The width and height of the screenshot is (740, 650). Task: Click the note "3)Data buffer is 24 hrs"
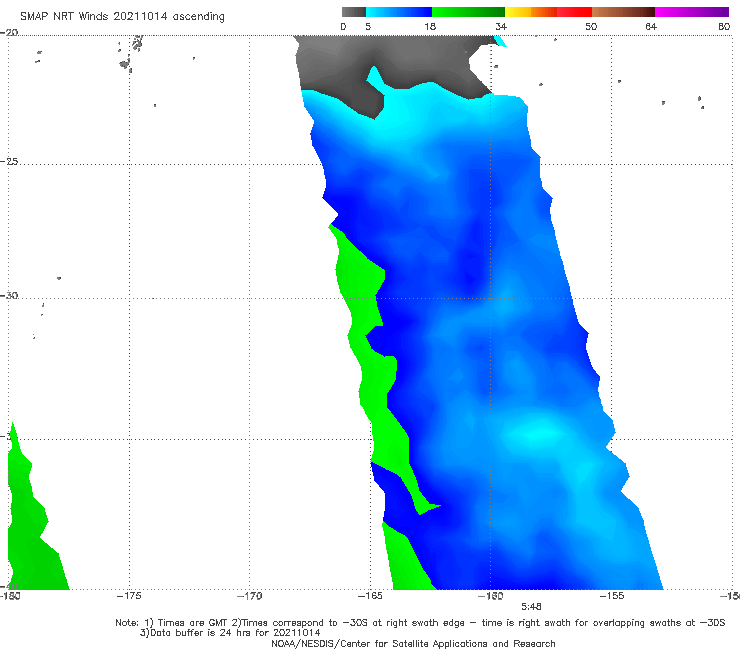tap(230, 633)
